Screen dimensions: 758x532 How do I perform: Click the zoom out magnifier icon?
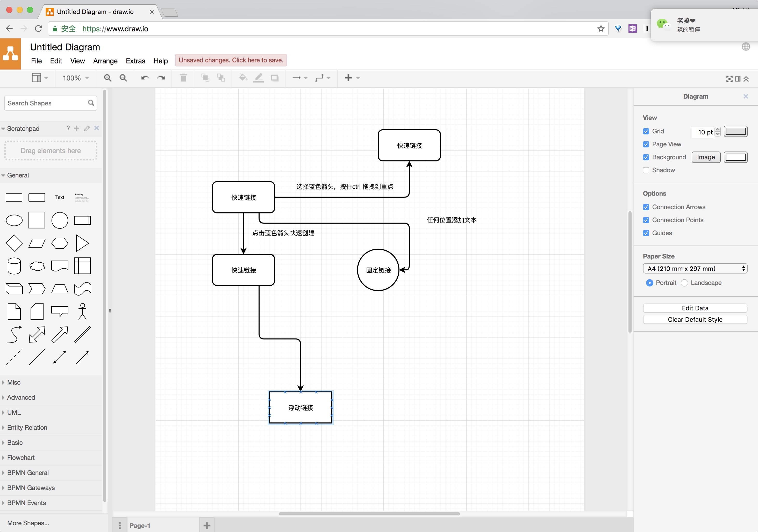pos(123,78)
